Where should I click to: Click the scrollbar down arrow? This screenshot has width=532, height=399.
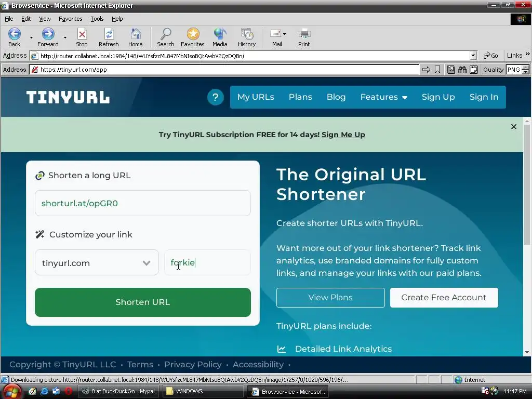(527, 352)
